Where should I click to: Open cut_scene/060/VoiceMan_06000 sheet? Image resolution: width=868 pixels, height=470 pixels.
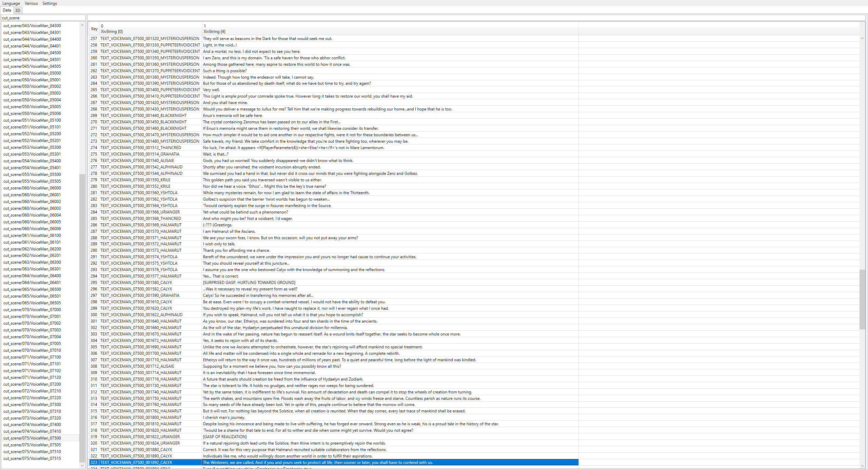click(x=32, y=188)
